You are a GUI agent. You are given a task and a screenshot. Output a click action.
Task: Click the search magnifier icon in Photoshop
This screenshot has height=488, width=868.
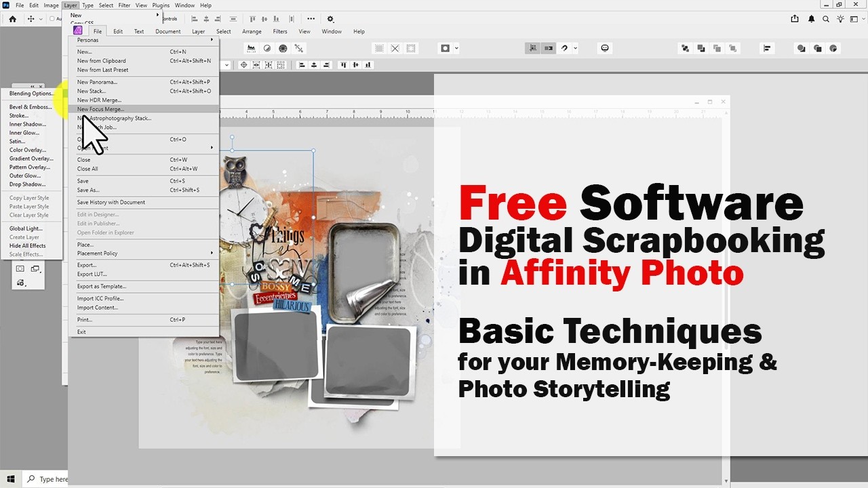[x=826, y=19]
